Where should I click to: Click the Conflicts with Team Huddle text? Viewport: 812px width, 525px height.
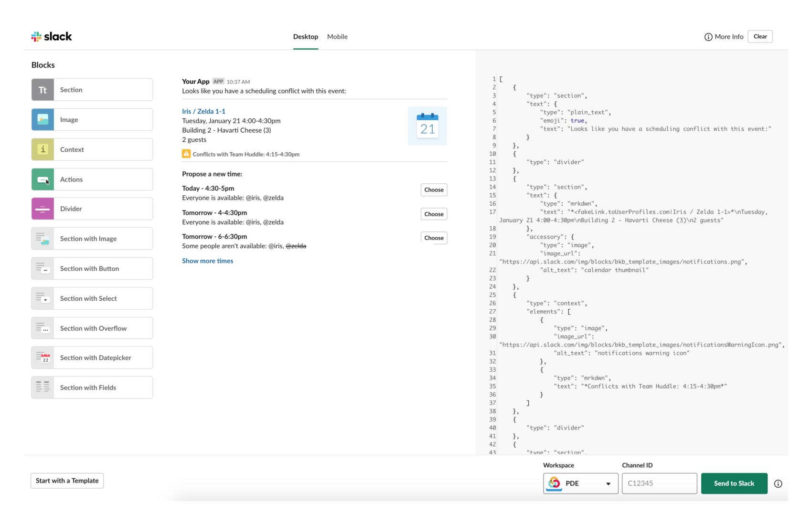246,154
